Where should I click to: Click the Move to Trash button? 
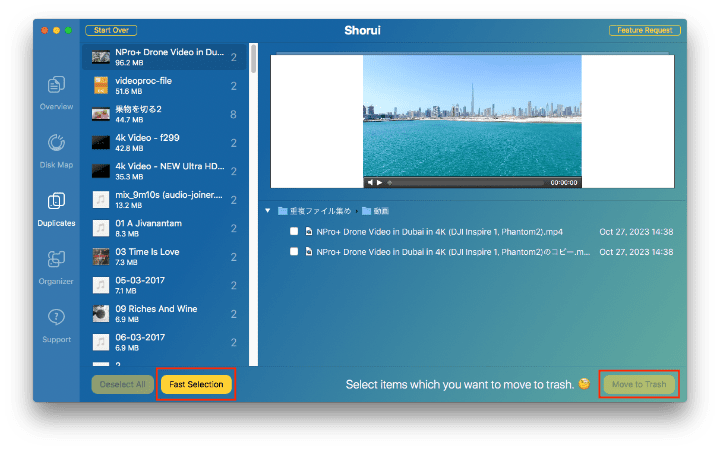click(639, 384)
